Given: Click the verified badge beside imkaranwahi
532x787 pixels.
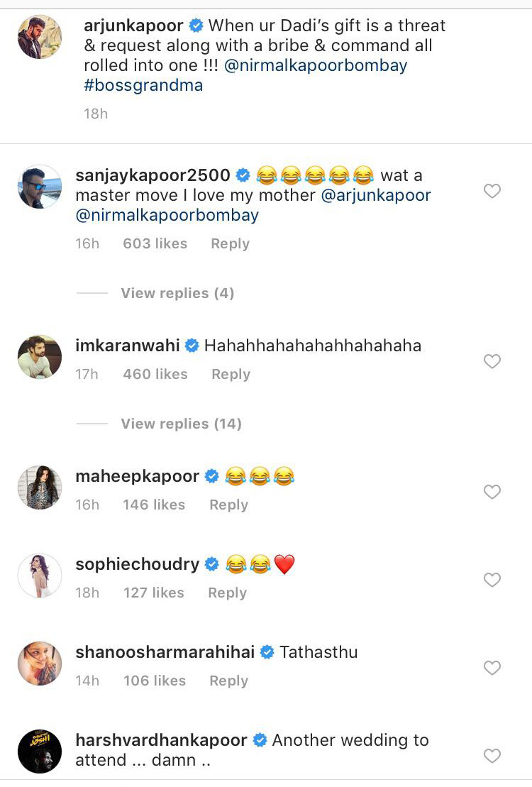Looking at the screenshot, I should (x=190, y=346).
